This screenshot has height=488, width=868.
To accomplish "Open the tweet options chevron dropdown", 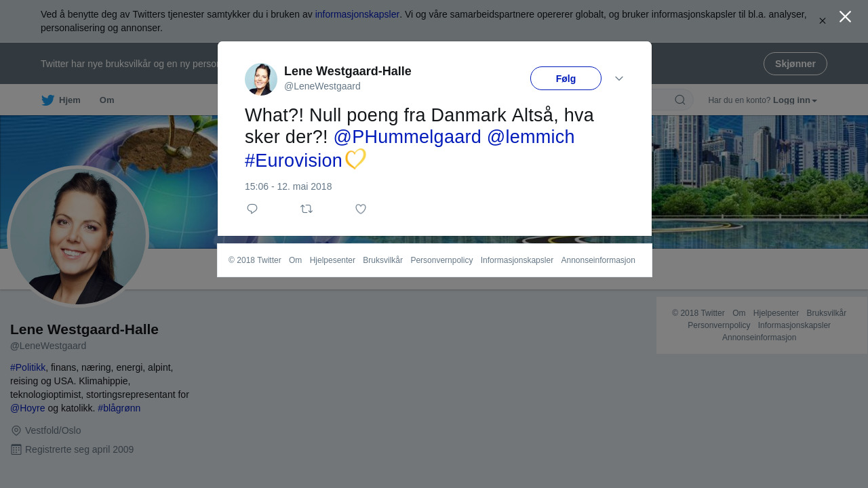I will point(619,79).
